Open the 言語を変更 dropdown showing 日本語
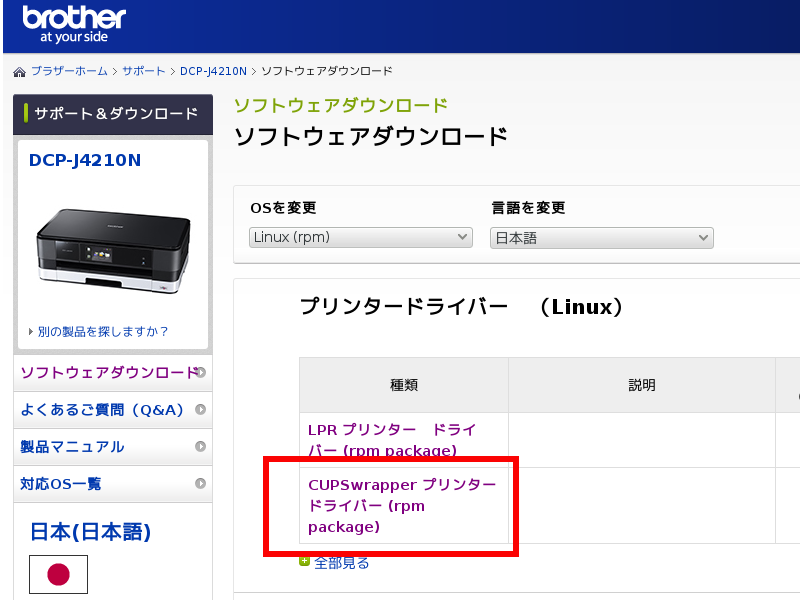 [x=601, y=237]
